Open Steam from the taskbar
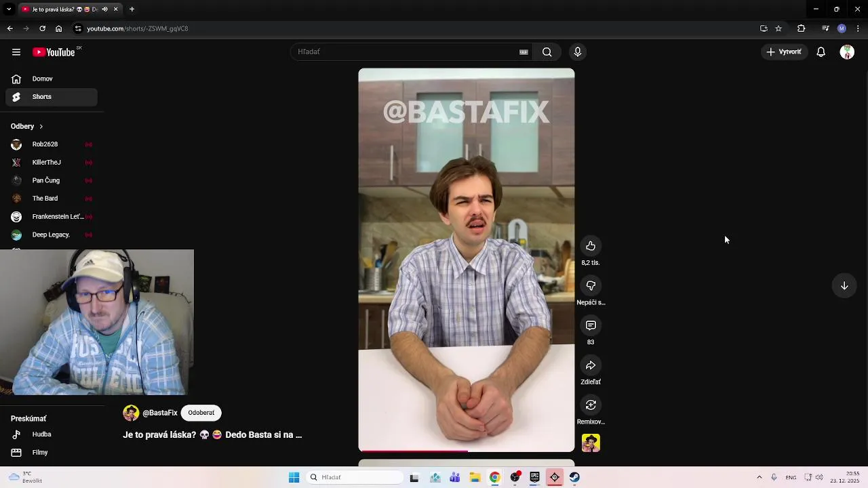Image resolution: width=868 pixels, height=488 pixels. point(574,477)
